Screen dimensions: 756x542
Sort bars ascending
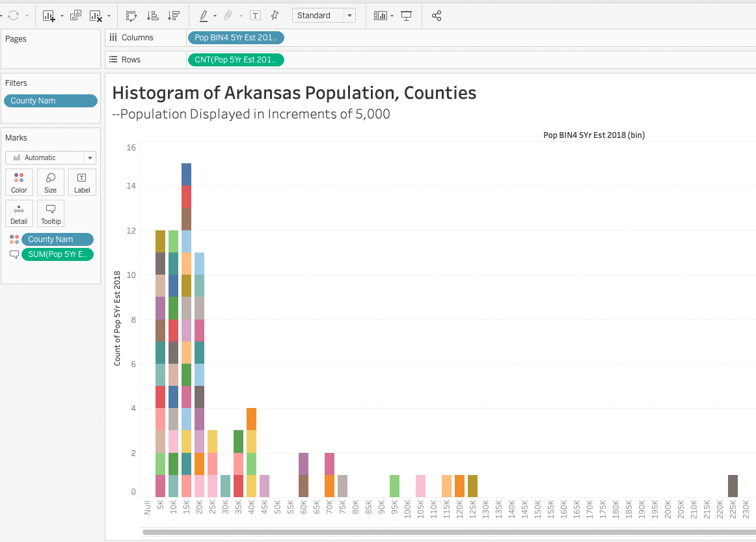tap(153, 16)
